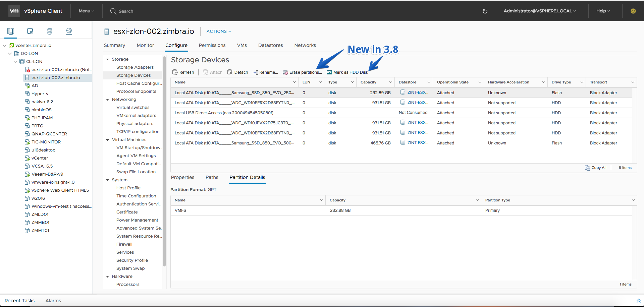Open the Storage inventory view icon
Image resolution: width=644 pixels, height=307 pixels.
click(50, 31)
